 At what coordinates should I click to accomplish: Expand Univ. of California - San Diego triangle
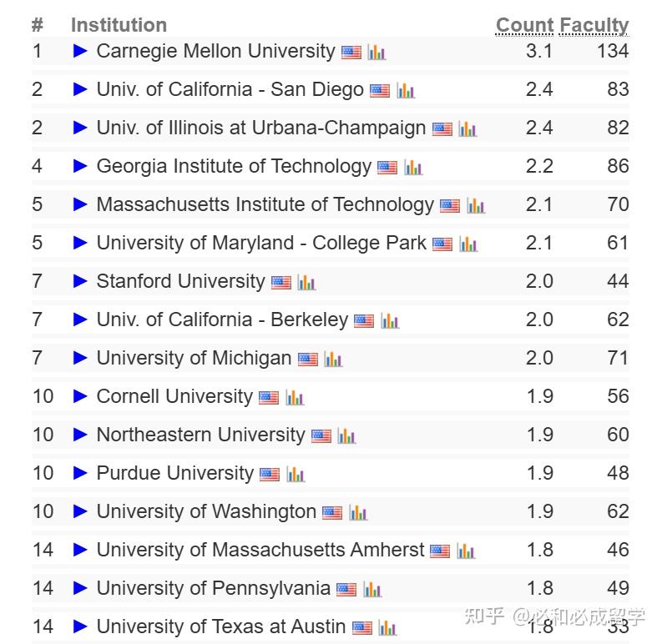[x=80, y=89]
